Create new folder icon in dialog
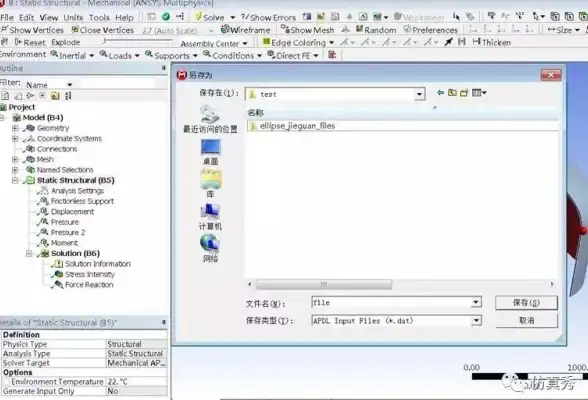 [464, 93]
